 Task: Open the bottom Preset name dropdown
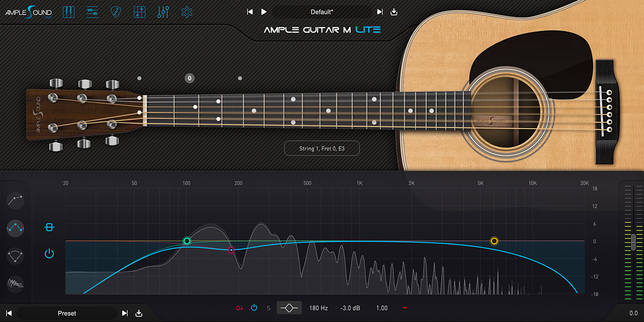[67, 313]
